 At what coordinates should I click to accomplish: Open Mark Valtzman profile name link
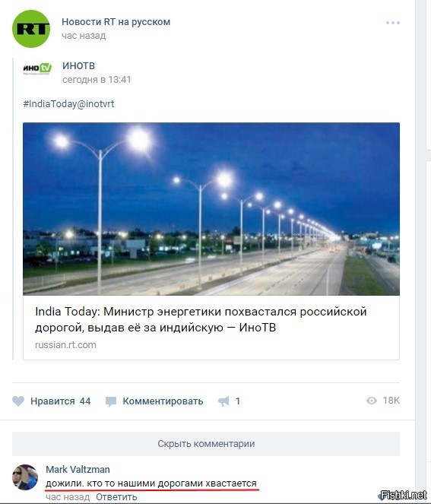click(78, 469)
